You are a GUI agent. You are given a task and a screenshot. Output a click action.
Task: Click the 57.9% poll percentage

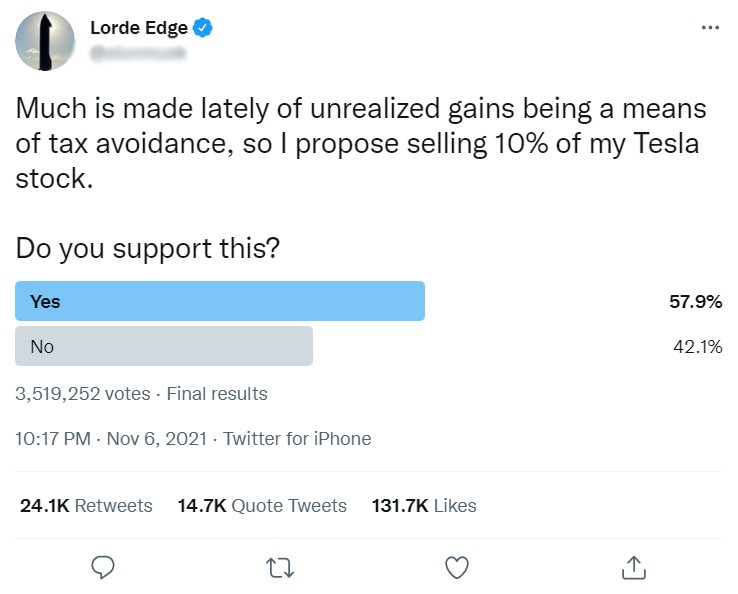pyautogui.click(x=695, y=301)
